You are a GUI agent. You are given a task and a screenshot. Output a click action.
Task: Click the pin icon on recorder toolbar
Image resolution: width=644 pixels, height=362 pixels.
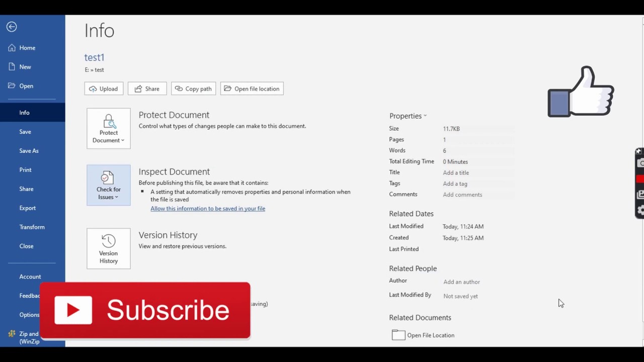click(x=638, y=151)
